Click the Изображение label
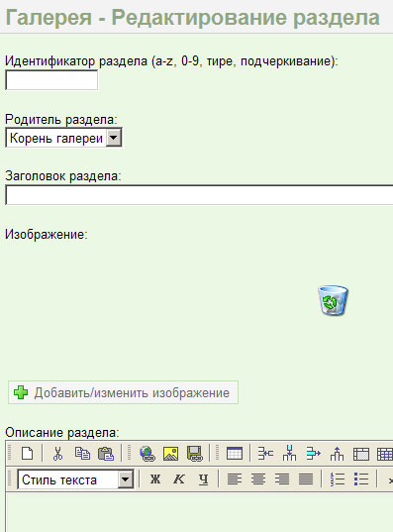Image resolution: width=393 pixels, height=532 pixels. (x=47, y=235)
